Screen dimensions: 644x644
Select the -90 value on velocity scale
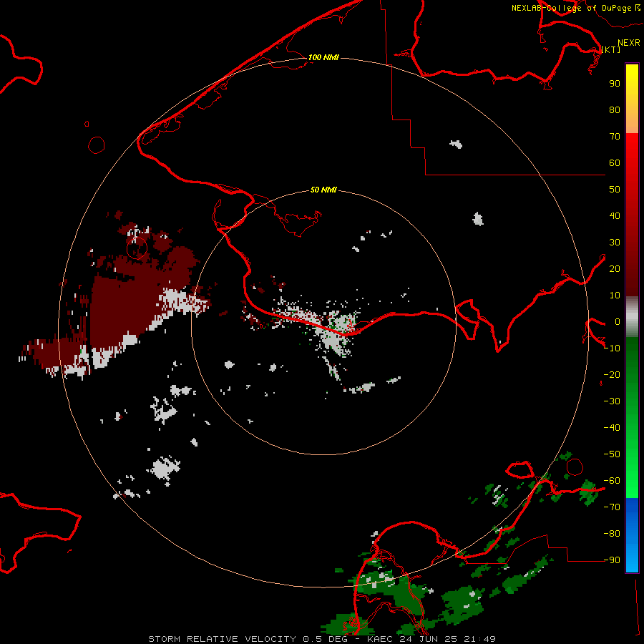pos(612,560)
